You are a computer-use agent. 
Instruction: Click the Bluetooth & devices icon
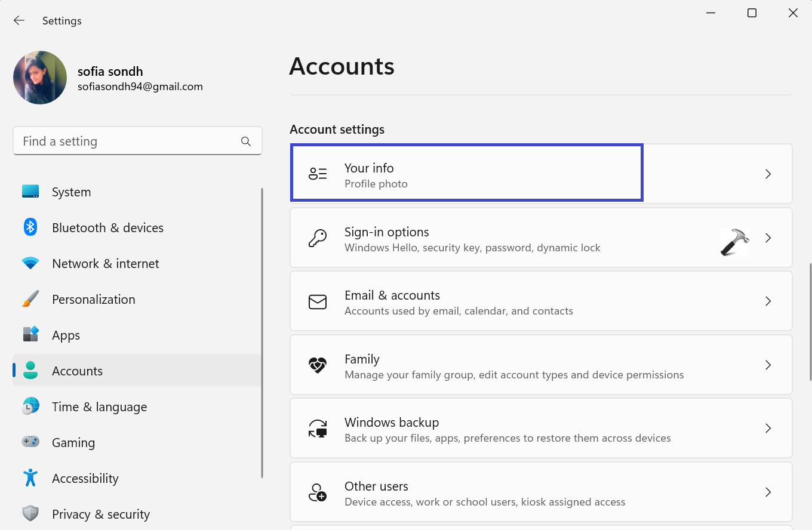30,227
